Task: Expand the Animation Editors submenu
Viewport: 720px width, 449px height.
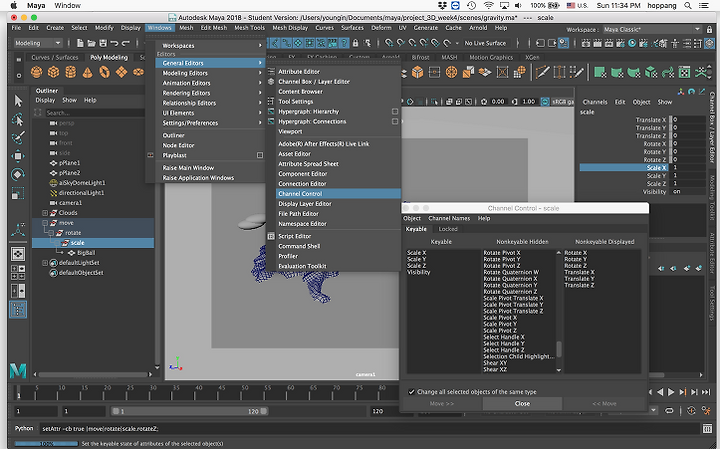Action: [209, 83]
